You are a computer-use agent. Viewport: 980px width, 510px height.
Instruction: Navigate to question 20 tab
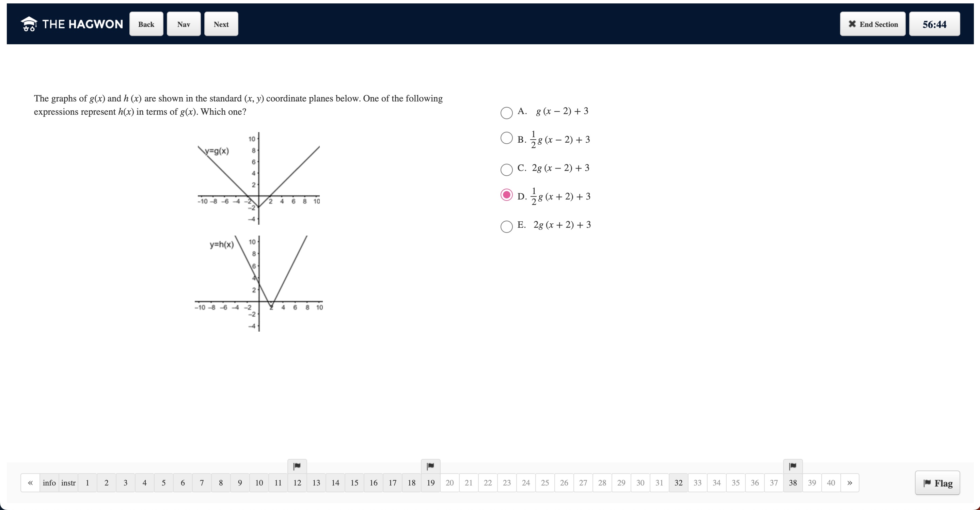(x=449, y=483)
